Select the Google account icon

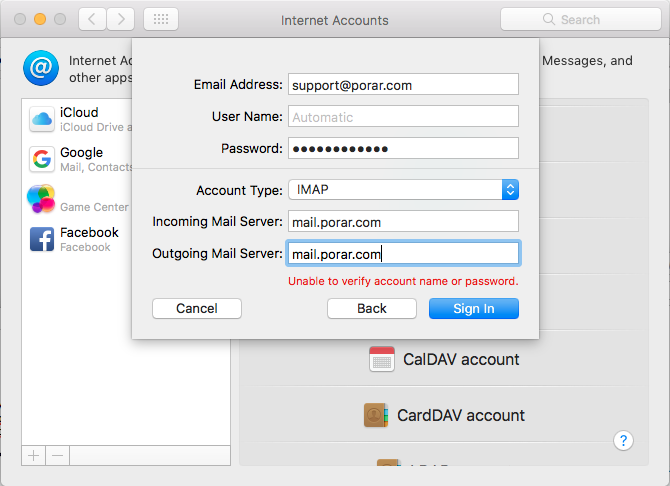[42, 159]
